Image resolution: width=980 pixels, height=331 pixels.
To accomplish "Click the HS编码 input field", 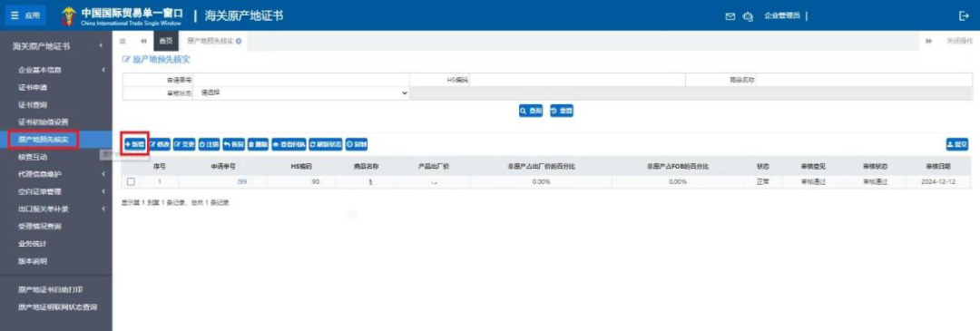I will pyautogui.click(x=578, y=80).
